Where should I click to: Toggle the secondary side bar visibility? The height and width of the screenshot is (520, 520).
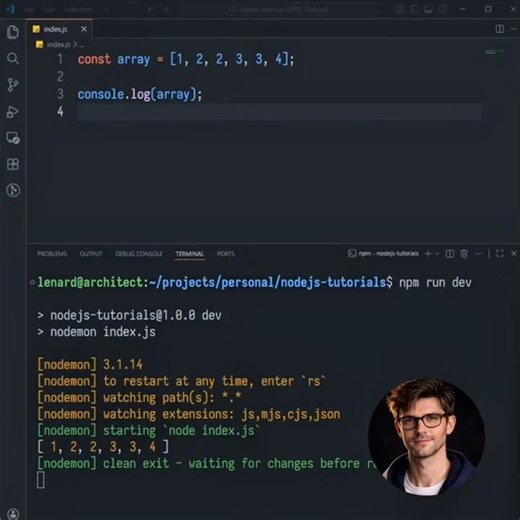point(443,9)
